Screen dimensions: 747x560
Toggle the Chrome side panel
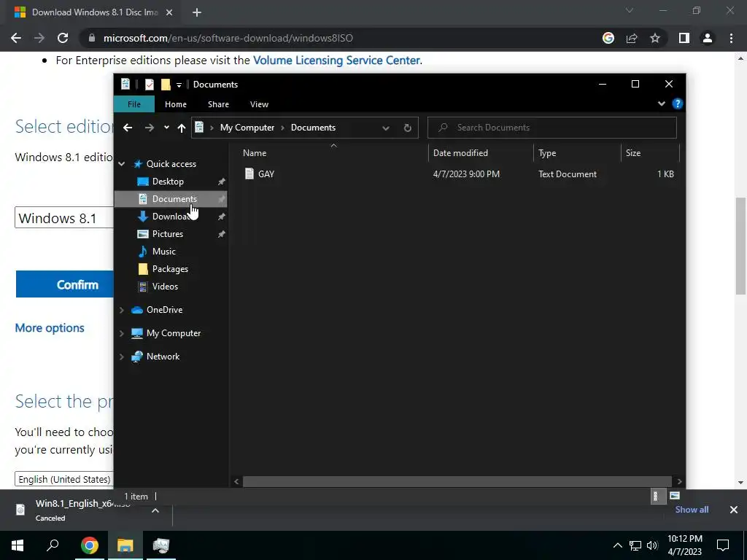(x=684, y=38)
